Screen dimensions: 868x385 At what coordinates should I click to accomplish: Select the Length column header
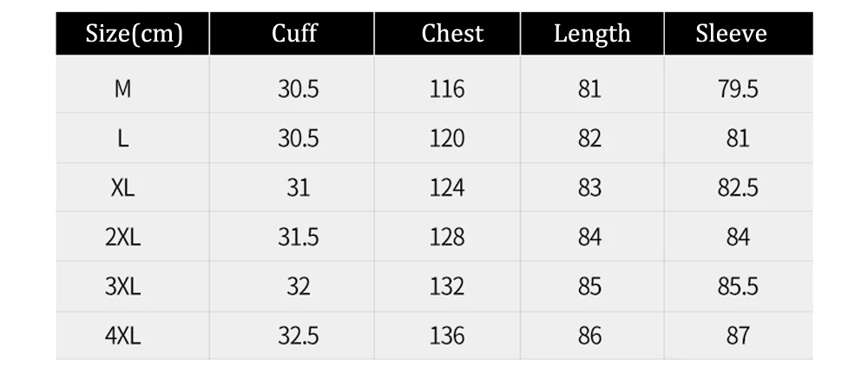point(592,35)
